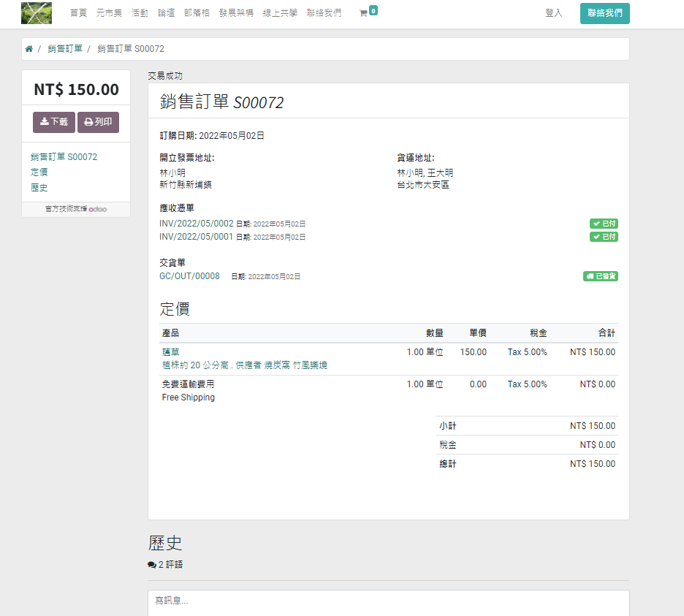Jump to 定價 section from sidebar
Image resolution: width=684 pixels, height=616 pixels.
(x=39, y=172)
